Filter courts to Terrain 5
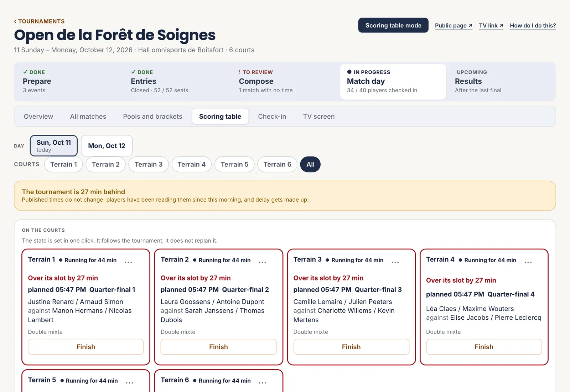 (234, 164)
